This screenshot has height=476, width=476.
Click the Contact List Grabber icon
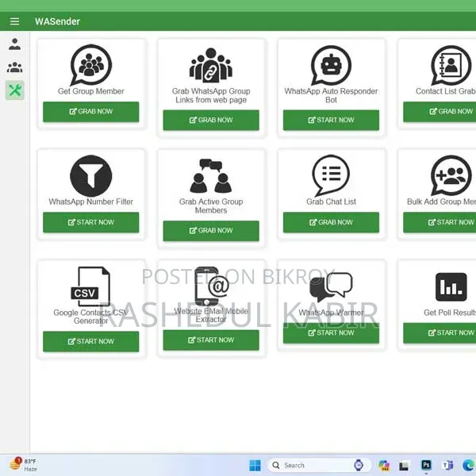tap(451, 65)
